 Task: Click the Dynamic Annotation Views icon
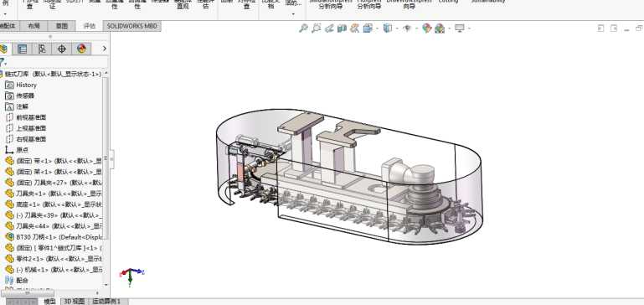point(355,28)
